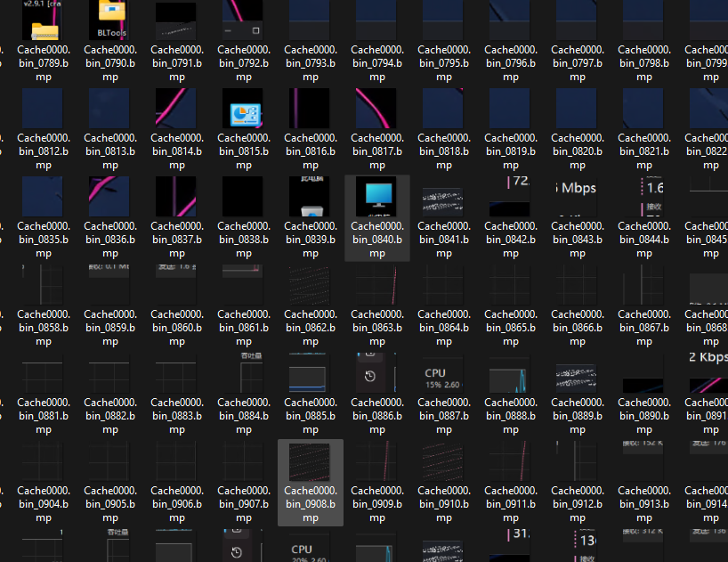Select the history clock icon file bin_0886.bmp

pos(377,372)
